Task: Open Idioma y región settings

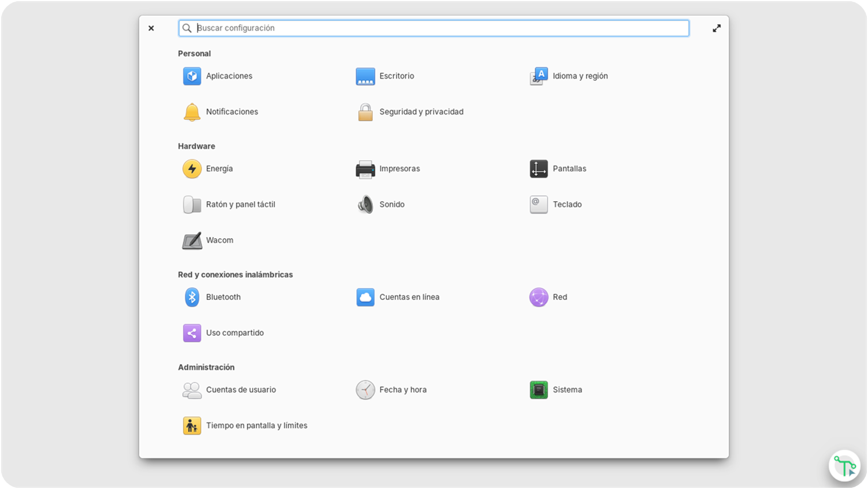Action: 539,76
